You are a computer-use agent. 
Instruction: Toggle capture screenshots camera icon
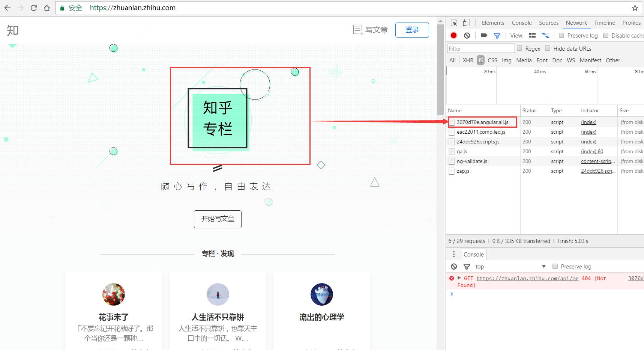click(x=484, y=35)
